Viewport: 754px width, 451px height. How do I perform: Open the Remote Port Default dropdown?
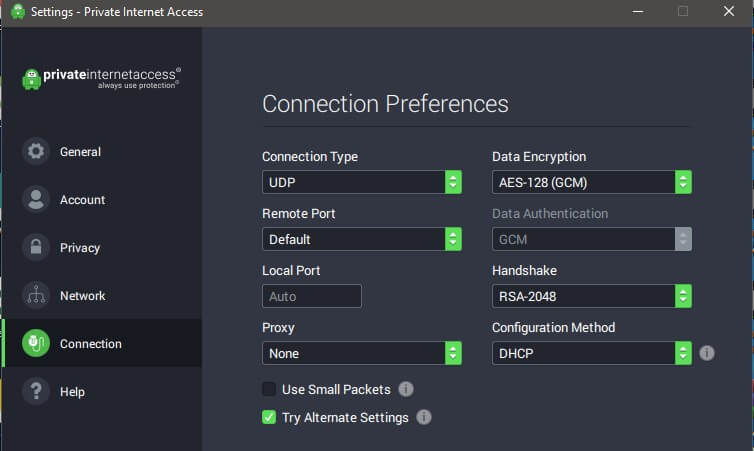(362, 239)
